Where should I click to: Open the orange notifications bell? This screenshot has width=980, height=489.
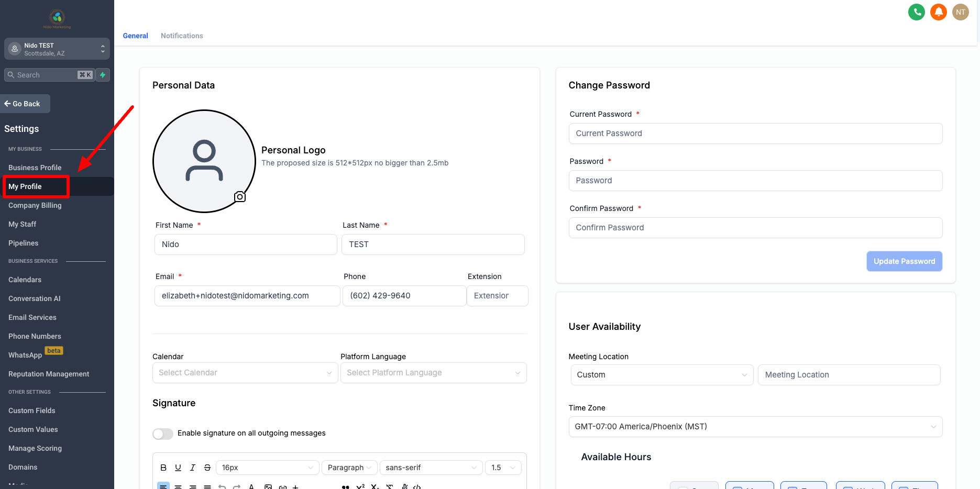(938, 12)
